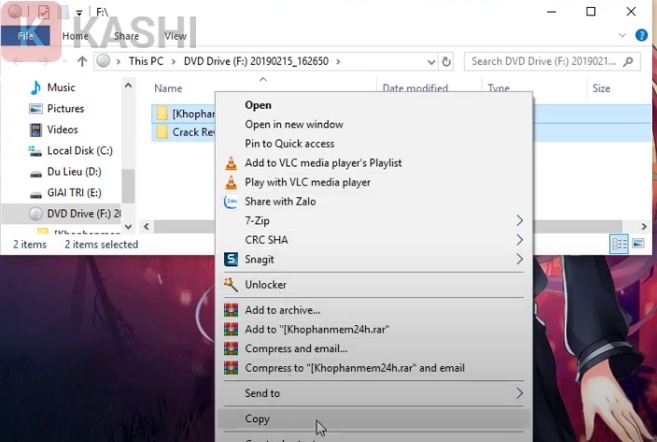Screen dimensions: 657x442
Task: Click the Videos filmstrip icon in sidebar
Action: (36, 130)
